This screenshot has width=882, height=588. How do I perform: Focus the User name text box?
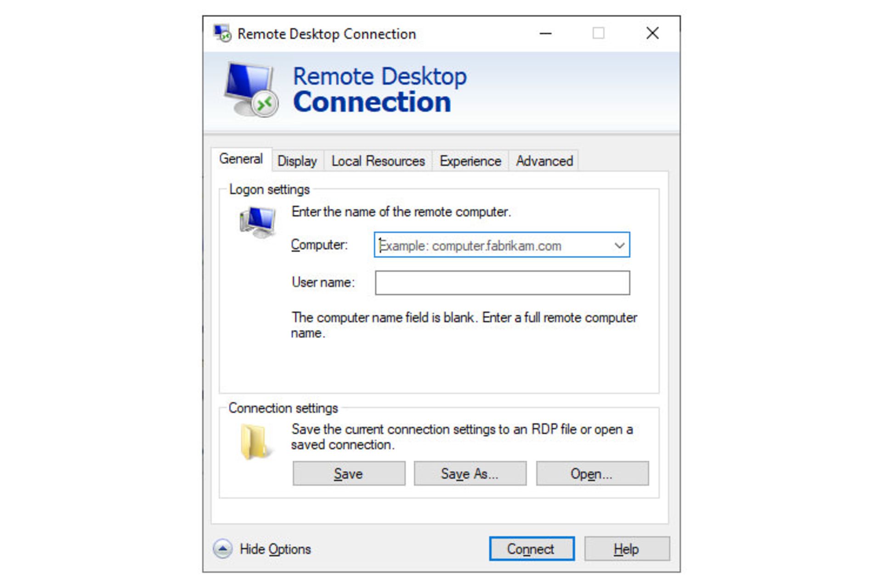pyautogui.click(x=502, y=283)
